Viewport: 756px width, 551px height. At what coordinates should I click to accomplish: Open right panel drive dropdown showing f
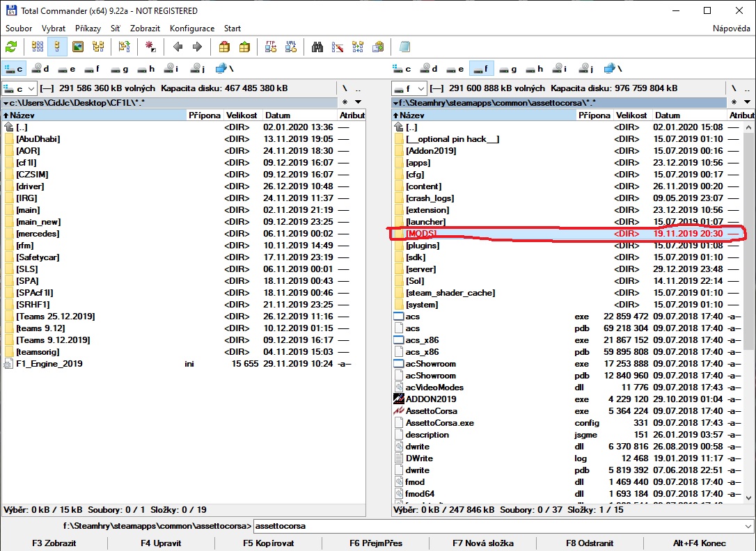click(409, 88)
